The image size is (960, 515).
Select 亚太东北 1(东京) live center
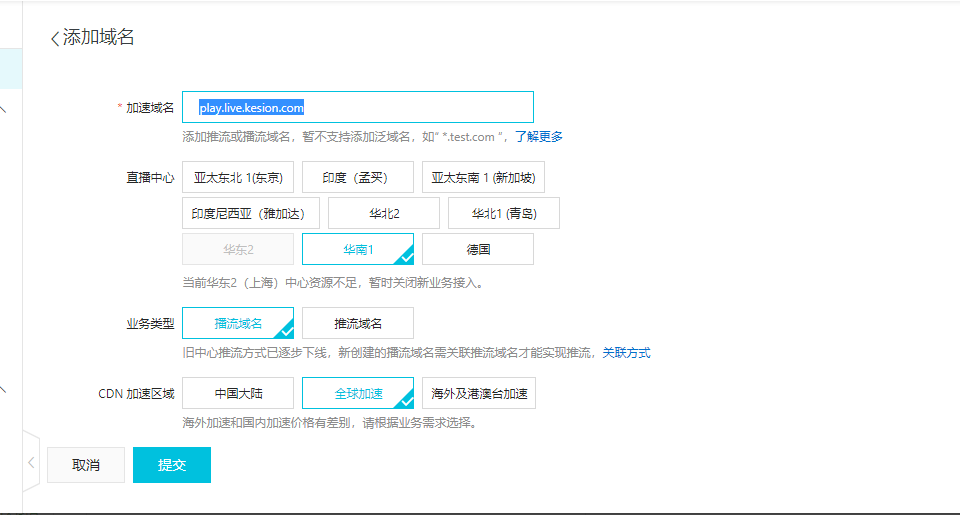point(238,177)
